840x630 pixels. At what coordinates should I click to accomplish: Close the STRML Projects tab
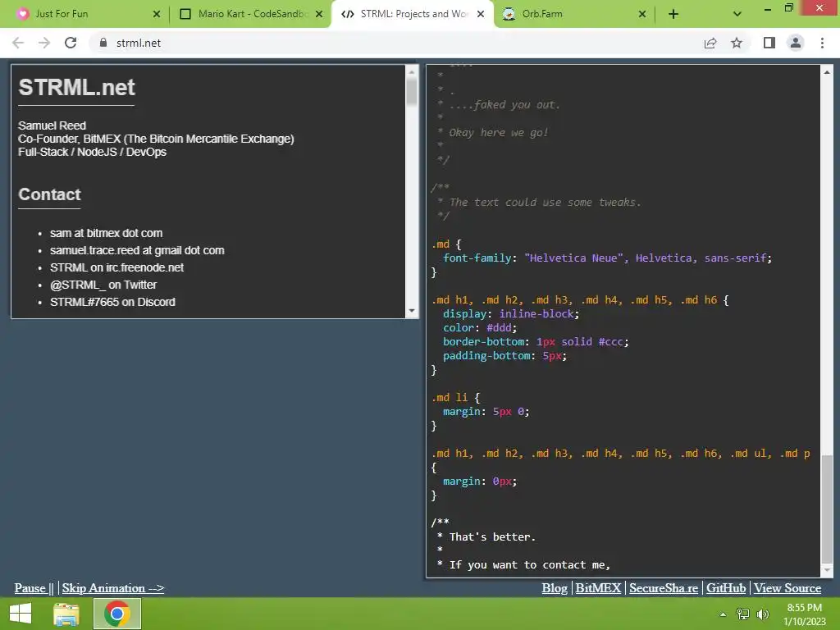(x=481, y=15)
